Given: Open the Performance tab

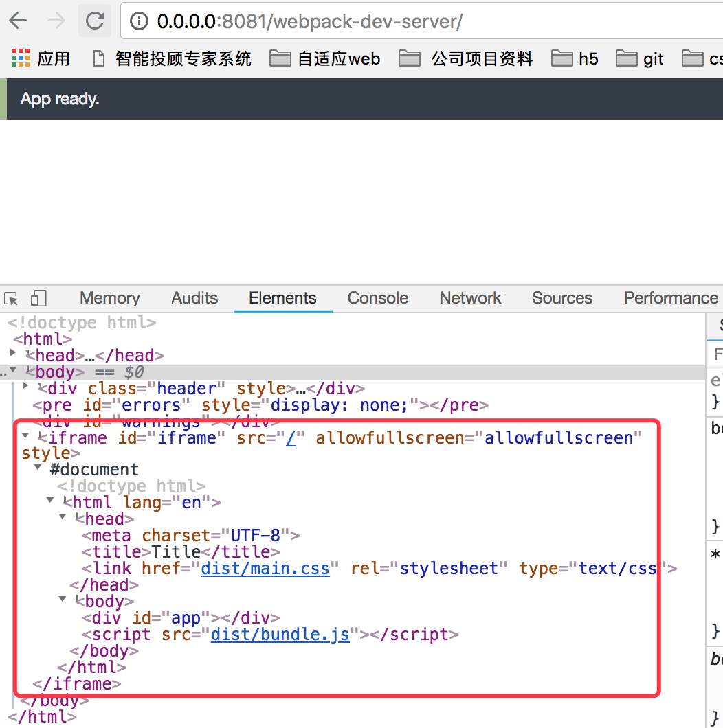Looking at the screenshot, I should coord(671,298).
